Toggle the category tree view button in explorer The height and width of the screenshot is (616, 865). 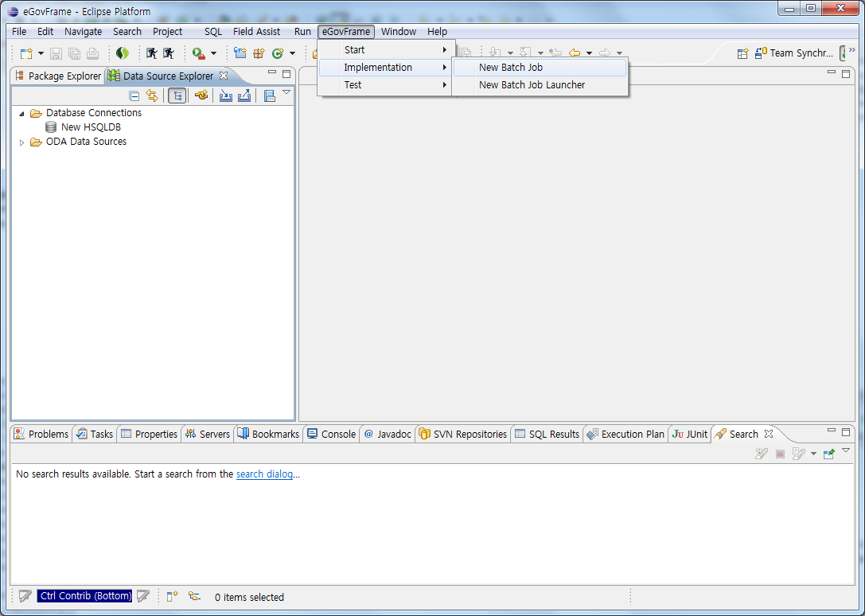tap(177, 96)
